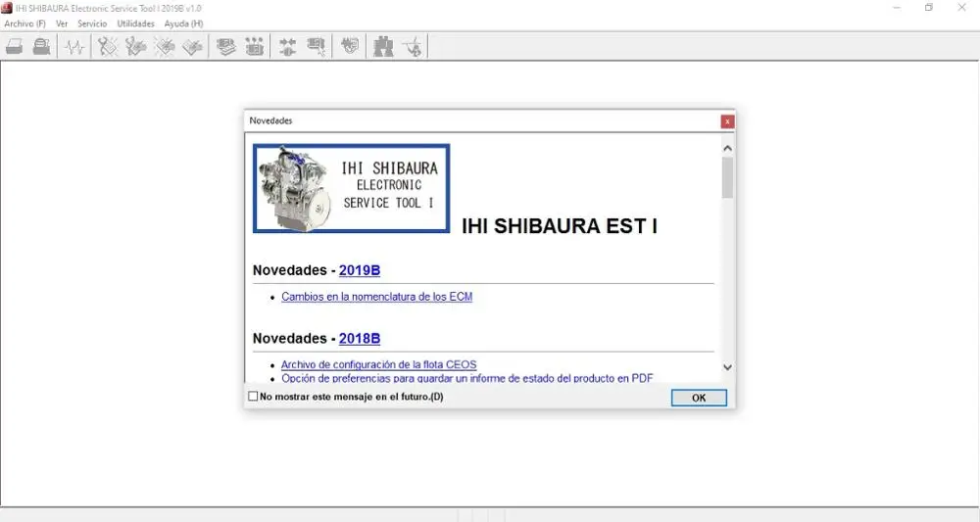The image size is (980, 522).
Task: Click the second stethoscope logged codes icon
Action: 135,47
